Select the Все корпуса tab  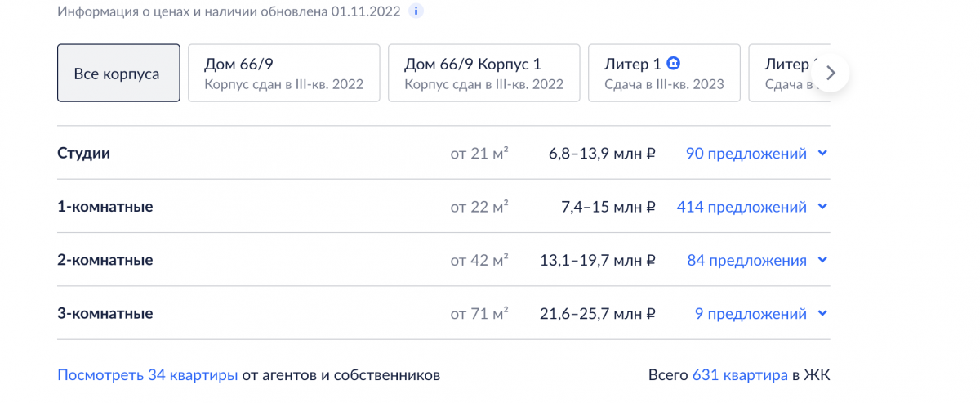(x=118, y=73)
